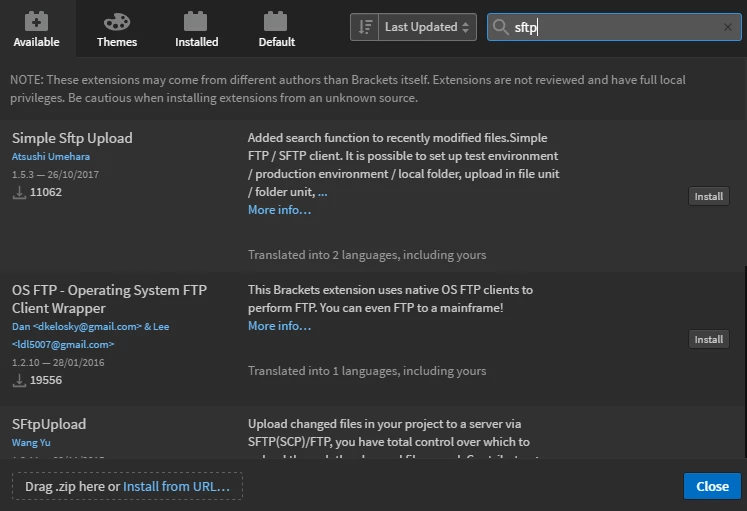Select the Simple Sftp Upload title

click(72, 138)
